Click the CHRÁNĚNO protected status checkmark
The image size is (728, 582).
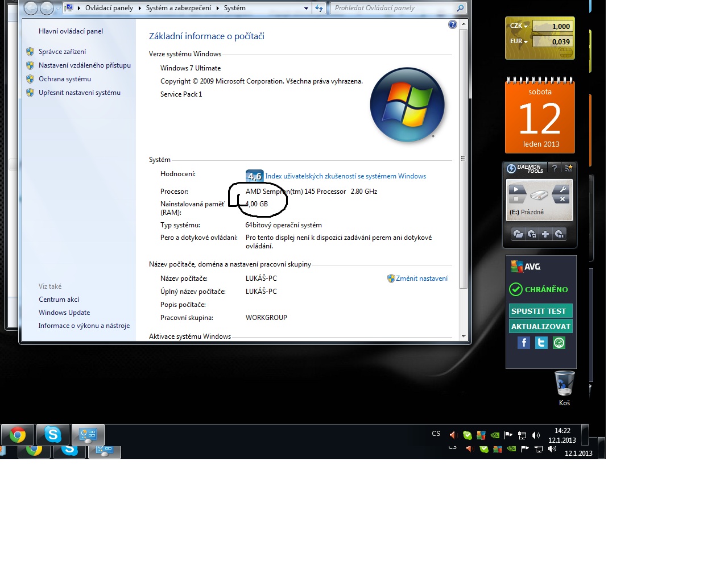[516, 289]
